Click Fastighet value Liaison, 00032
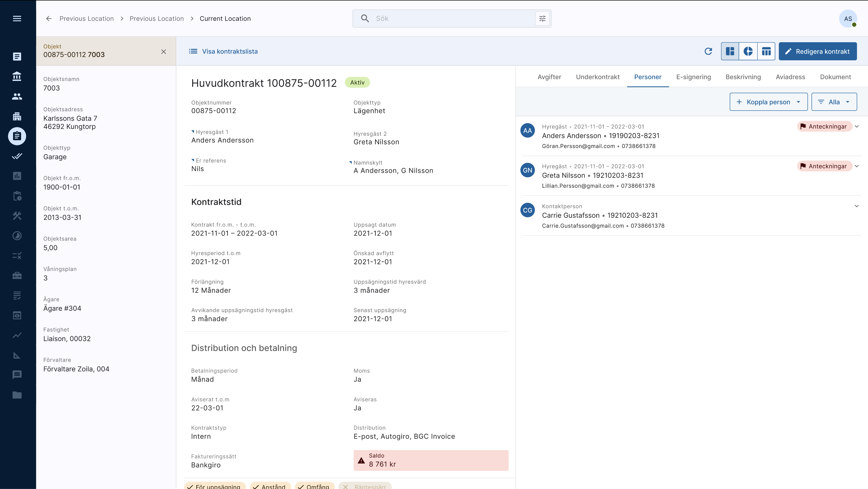Viewport: 868px width, 489px height. [67, 339]
